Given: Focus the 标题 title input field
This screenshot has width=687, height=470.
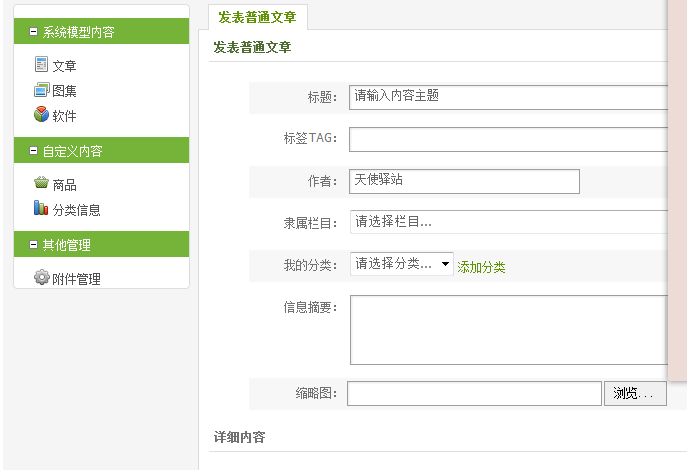Looking at the screenshot, I should coord(508,97).
